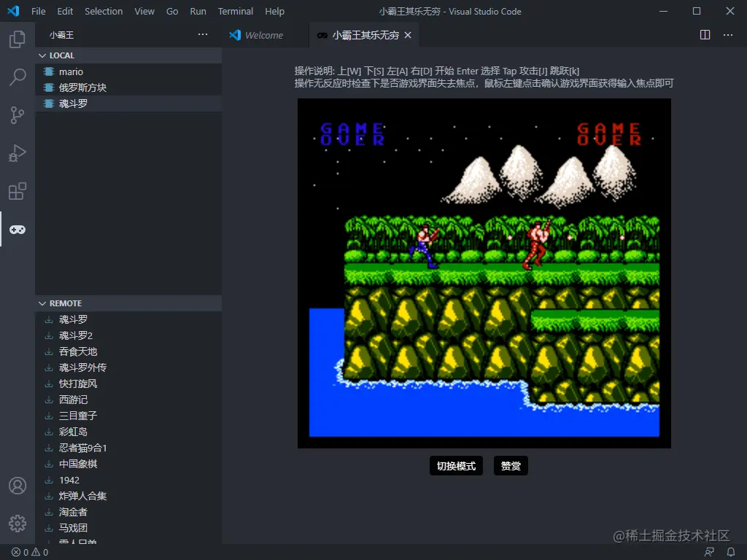747x560 pixels.
Task: Select 马戏团 in the remote list
Action: pos(128,528)
